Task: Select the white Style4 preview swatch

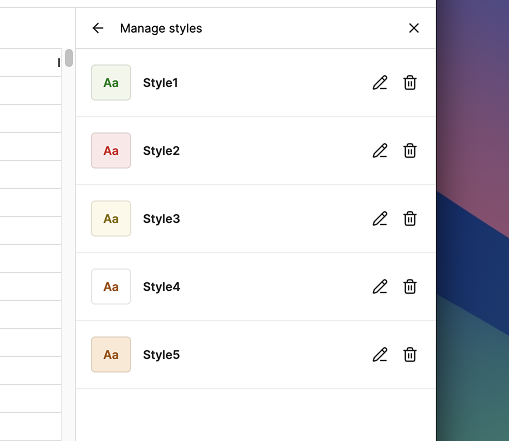Action: (111, 287)
